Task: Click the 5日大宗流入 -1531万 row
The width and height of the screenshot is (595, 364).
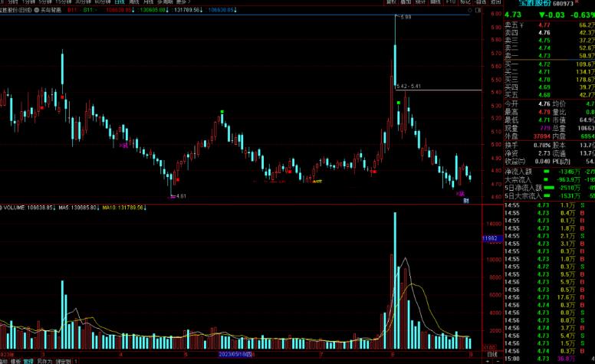Action: tap(550, 195)
